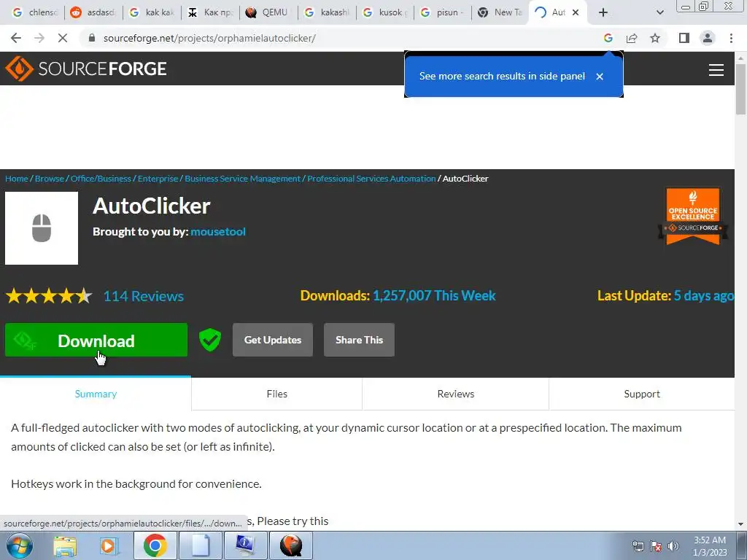Click the system info monitor taskbar icon

[246, 545]
